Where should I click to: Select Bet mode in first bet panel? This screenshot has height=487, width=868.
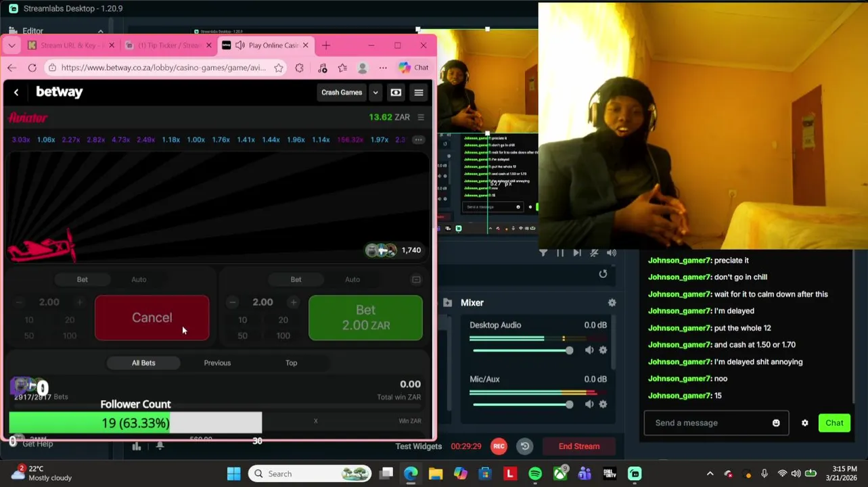[82, 279]
